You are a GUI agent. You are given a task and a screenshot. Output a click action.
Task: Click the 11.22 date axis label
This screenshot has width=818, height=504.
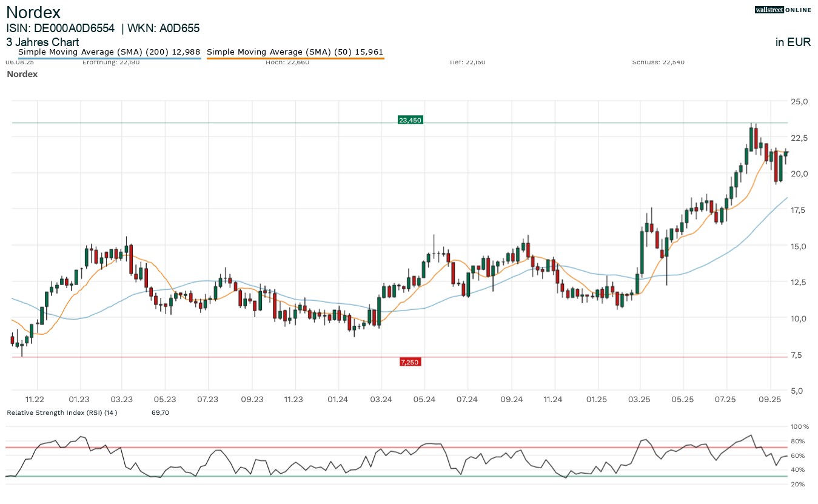coord(35,400)
